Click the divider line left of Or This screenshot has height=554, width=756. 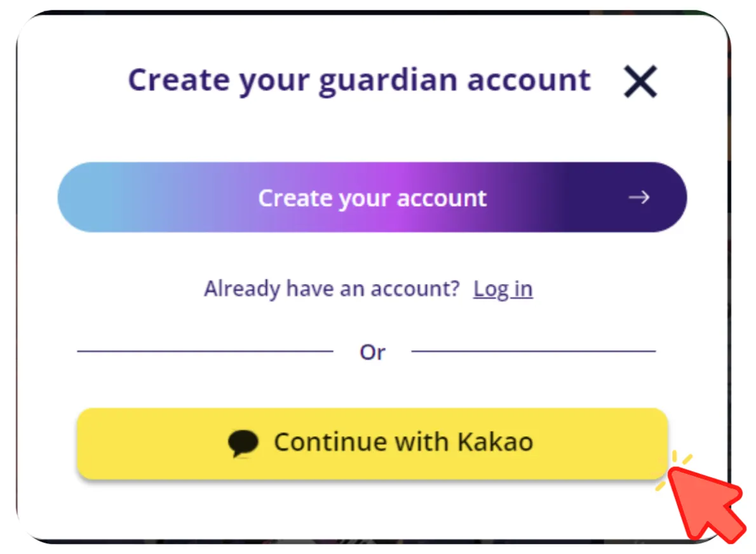pyautogui.click(x=205, y=351)
